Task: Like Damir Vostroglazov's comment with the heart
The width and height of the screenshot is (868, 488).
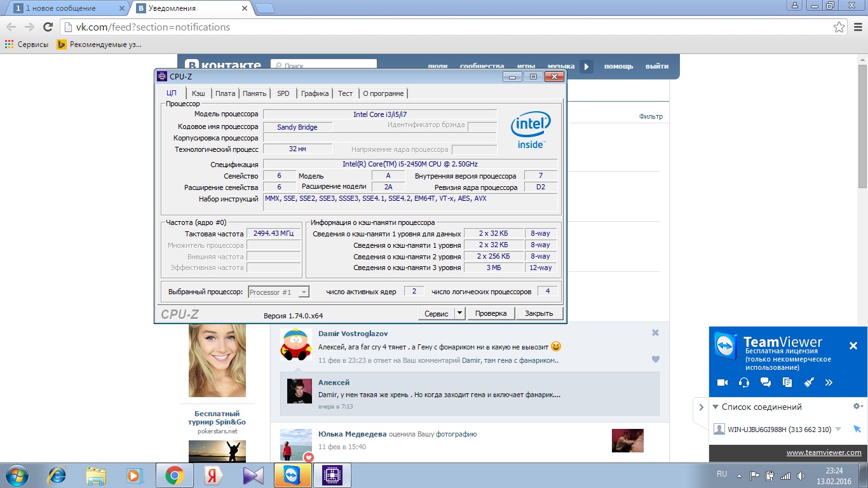Action: pyautogui.click(x=655, y=360)
